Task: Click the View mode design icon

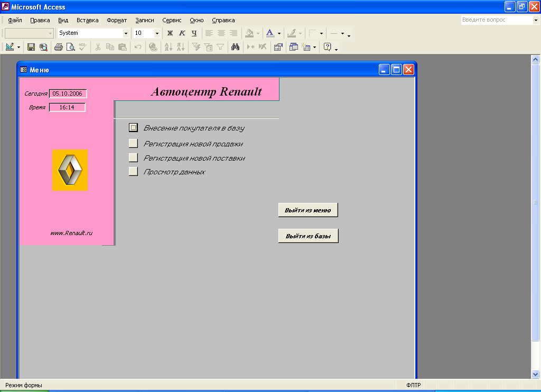Action: point(10,47)
